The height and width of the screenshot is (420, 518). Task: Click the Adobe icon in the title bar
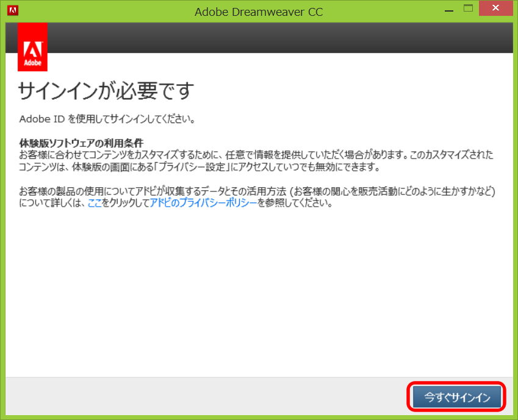[12, 11]
